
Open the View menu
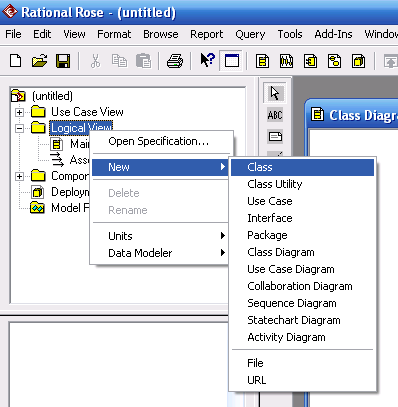(x=74, y=34)
